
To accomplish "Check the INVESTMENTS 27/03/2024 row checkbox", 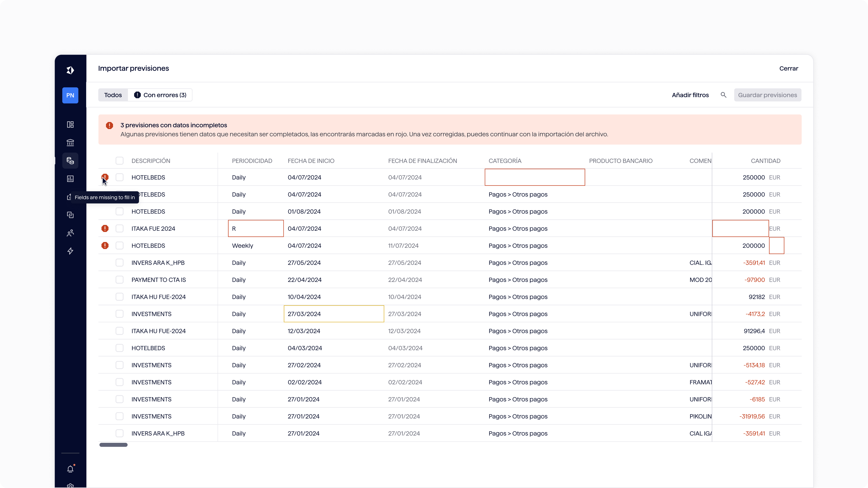I will 120,314.
